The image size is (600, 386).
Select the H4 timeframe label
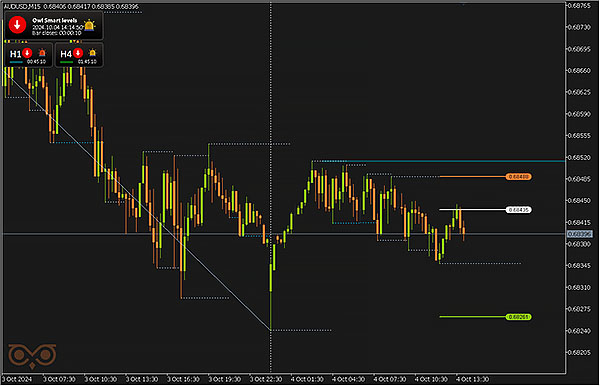coord(66,54)
